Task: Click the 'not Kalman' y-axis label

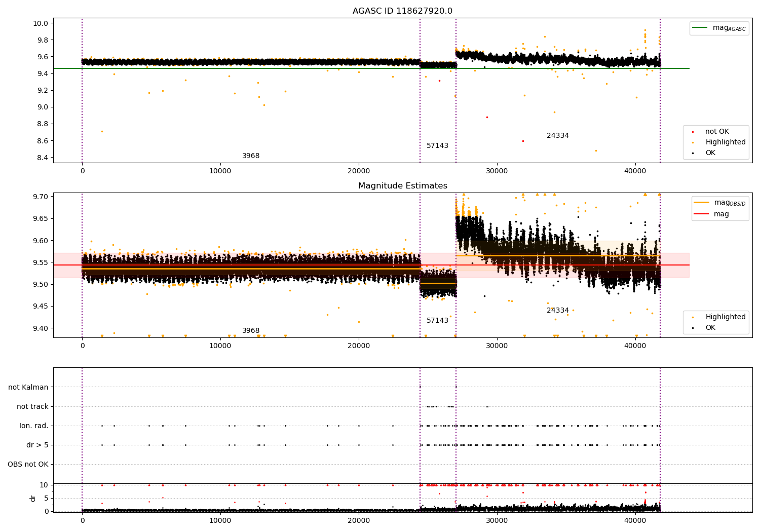Action: pyautogui.click(x=28, y=388)
